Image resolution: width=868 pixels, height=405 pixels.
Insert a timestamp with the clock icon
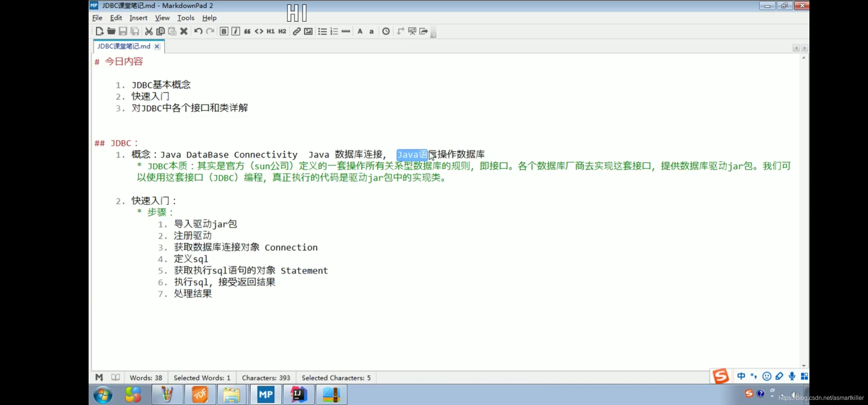point(386,31)
